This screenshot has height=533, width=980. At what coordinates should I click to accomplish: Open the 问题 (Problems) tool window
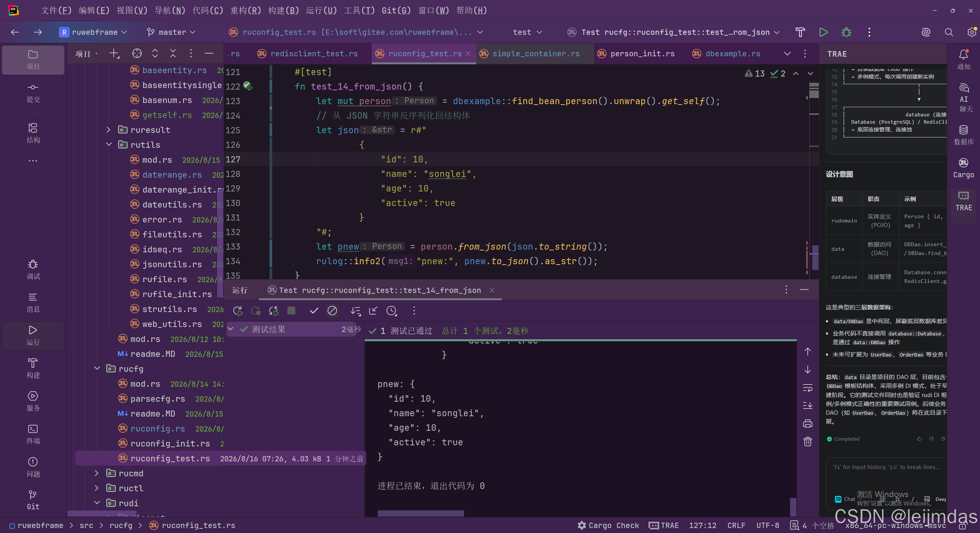33,467
